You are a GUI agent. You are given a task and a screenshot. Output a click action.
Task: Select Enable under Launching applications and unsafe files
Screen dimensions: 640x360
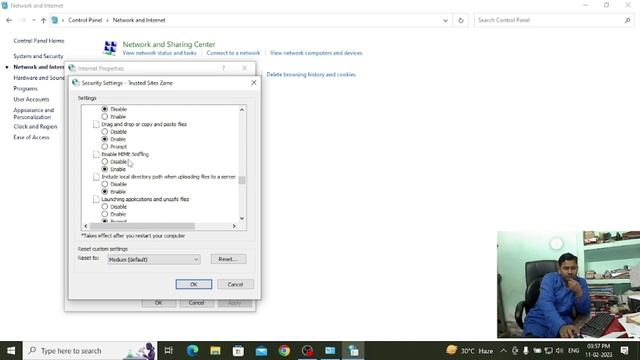[x=105, y=214]
